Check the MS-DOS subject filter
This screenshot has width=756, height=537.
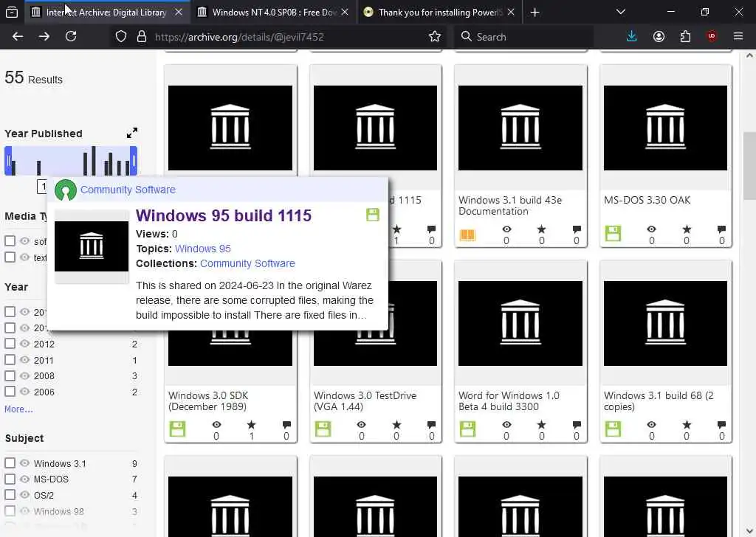(10, 479)
